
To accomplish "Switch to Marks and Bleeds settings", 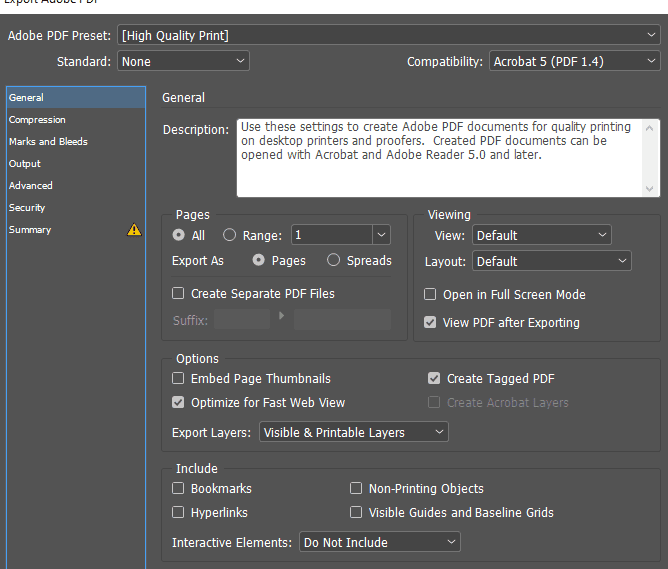I will (48, 142).
